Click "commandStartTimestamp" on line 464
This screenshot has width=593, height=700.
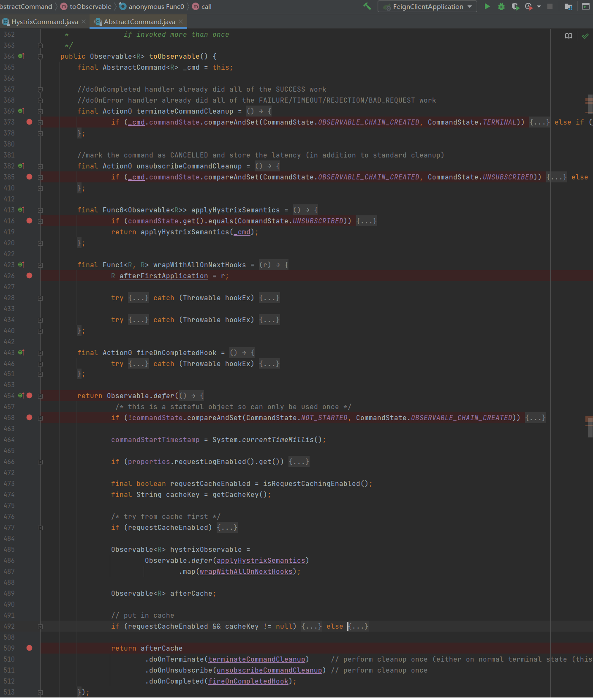155,440
